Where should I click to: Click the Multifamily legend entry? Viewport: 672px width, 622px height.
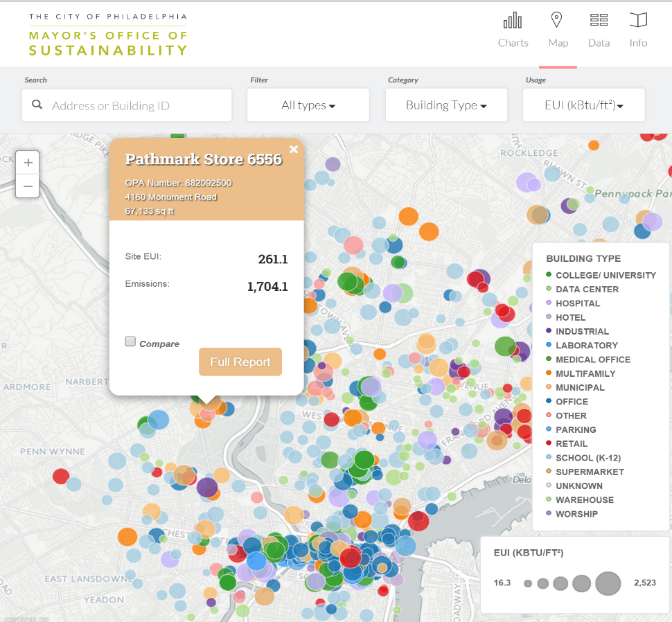(x=581, y=373)
